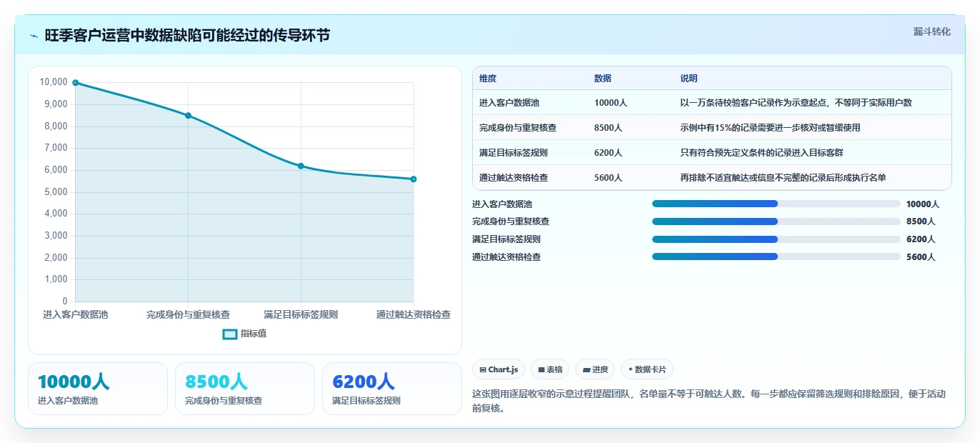This screenshot has height=443, width=980.
Task: Click the 10,000 tick on the y-axis
Action: tap(54, 82)
